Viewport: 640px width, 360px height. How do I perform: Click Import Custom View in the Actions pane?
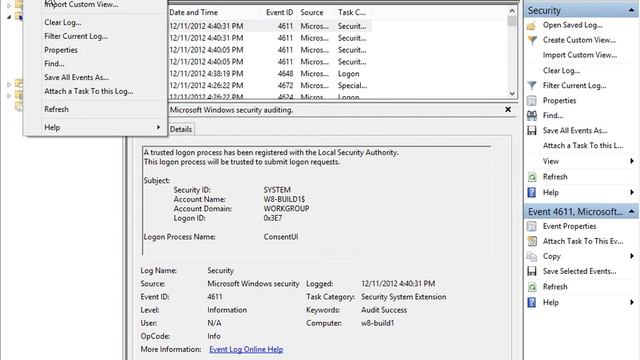pyautogui.click(x=580, y=55)
